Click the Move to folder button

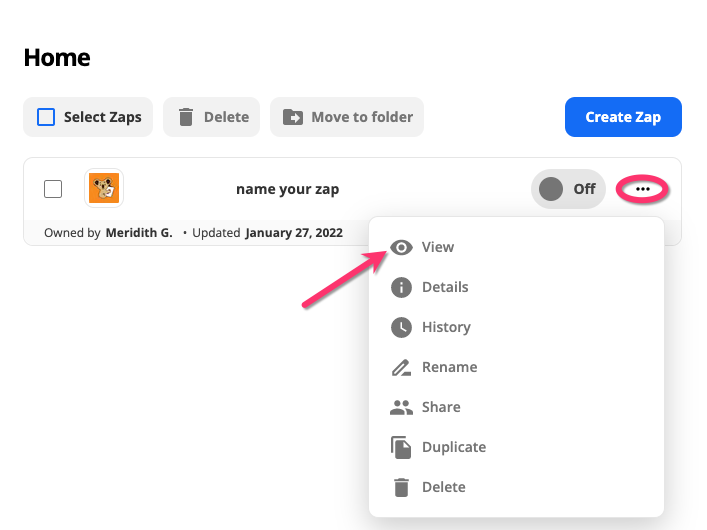pyautogui.click(x=348, y=117)
